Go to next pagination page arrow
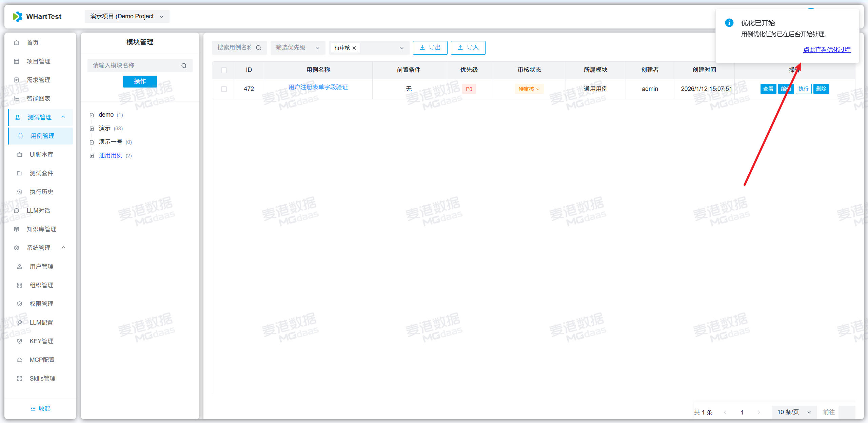Screen dimensions: 868x423 tap(759, 412)
